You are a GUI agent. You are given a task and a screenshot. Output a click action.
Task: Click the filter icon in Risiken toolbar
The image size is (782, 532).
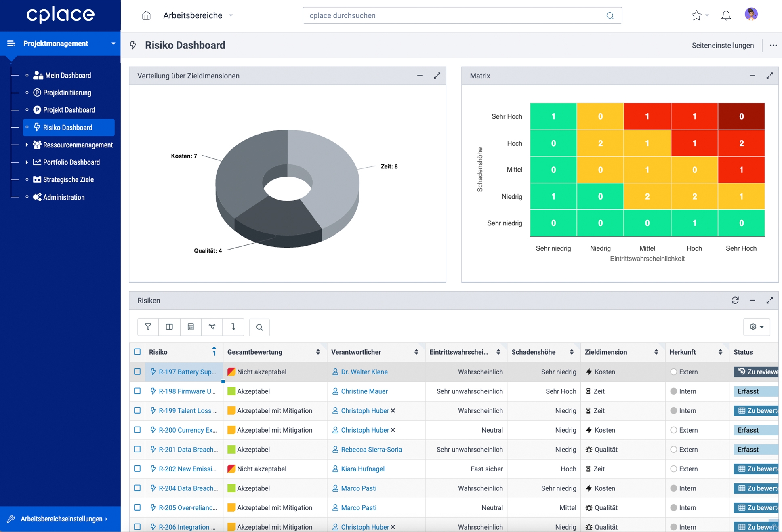[x=148, y=327]
